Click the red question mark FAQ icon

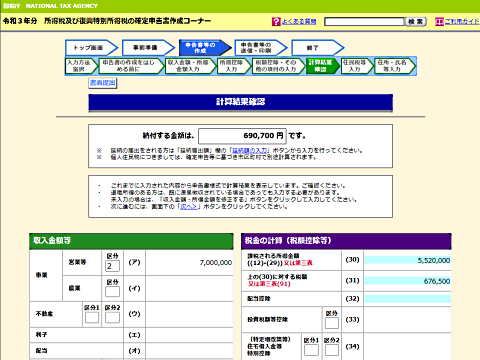(276, 22)
